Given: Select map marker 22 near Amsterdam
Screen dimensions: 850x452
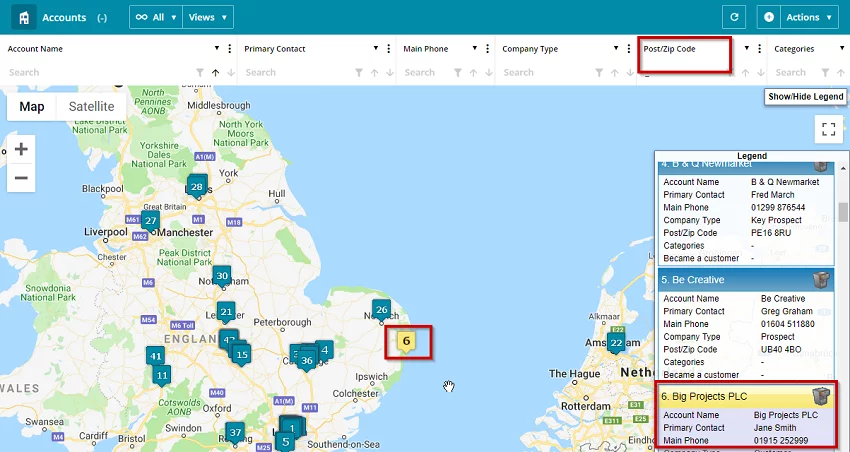Looking at the screenshot, I should pos(616,344).
